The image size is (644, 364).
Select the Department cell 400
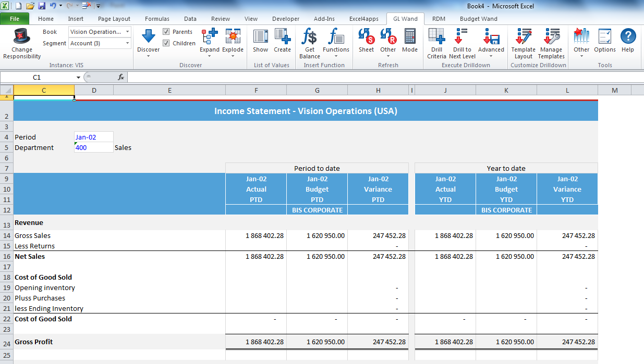tap(94, 147)
